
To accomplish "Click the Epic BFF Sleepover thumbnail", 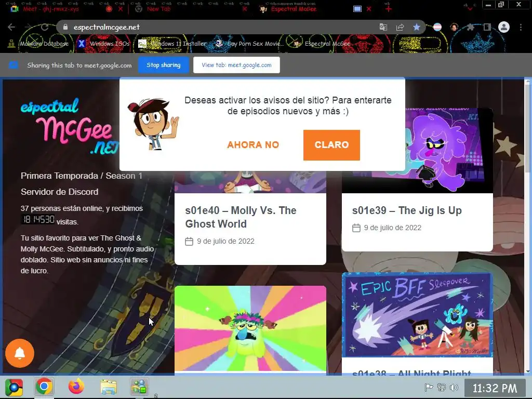I will coord(417,315).
